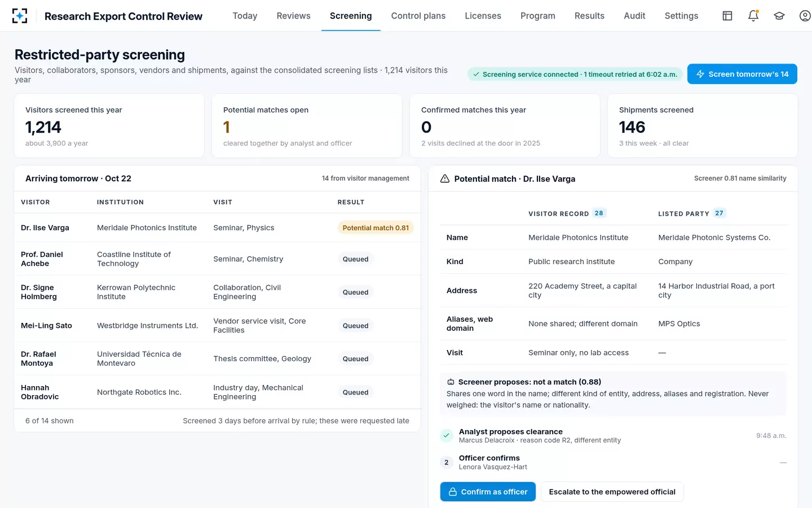This screenshot has height=508, width=812.
Task: Click the green check beside Analyst proposes clearance
Action: coord(447,435)
